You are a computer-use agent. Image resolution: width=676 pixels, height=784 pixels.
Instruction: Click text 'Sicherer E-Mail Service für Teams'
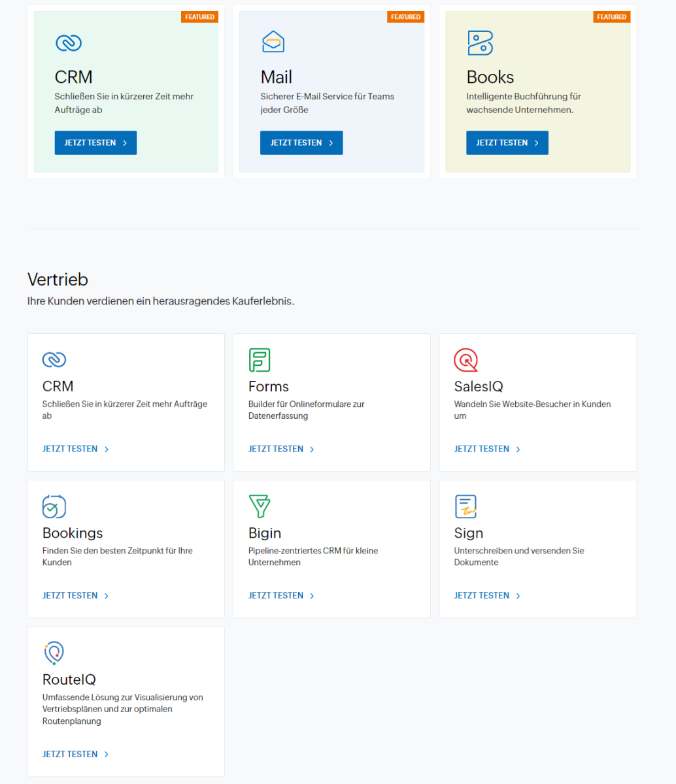(328, 97)
